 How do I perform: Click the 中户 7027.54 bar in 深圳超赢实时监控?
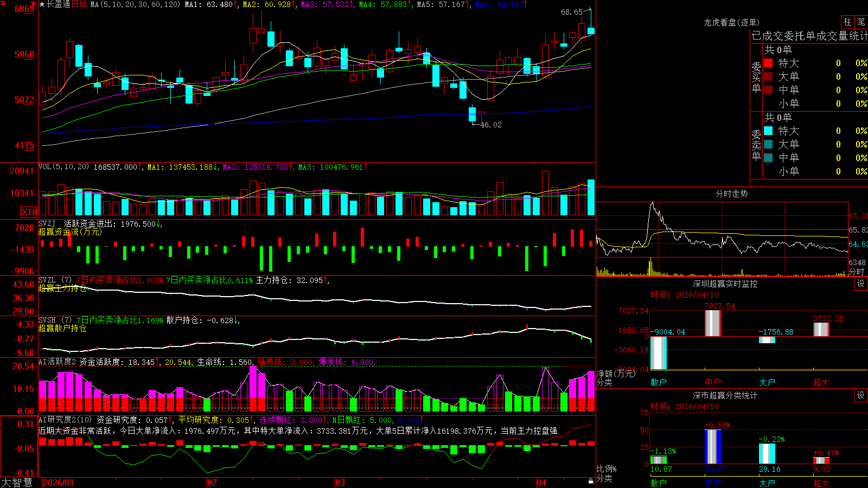click(x=713, y=323)
